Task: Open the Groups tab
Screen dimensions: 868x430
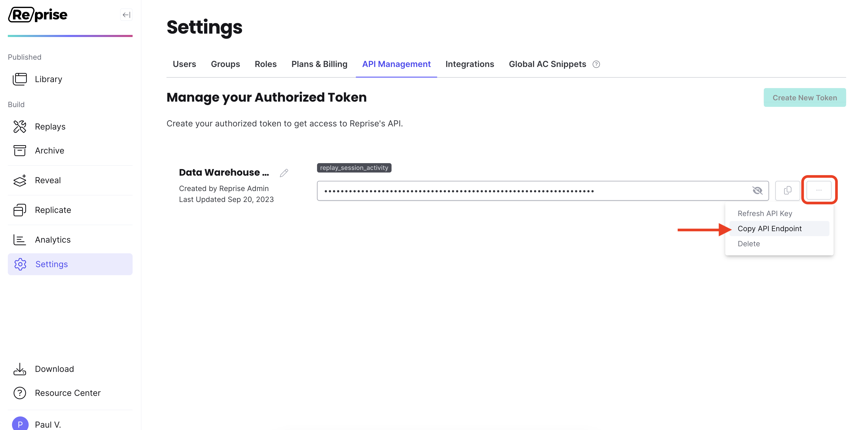Action: pos(225,64)
